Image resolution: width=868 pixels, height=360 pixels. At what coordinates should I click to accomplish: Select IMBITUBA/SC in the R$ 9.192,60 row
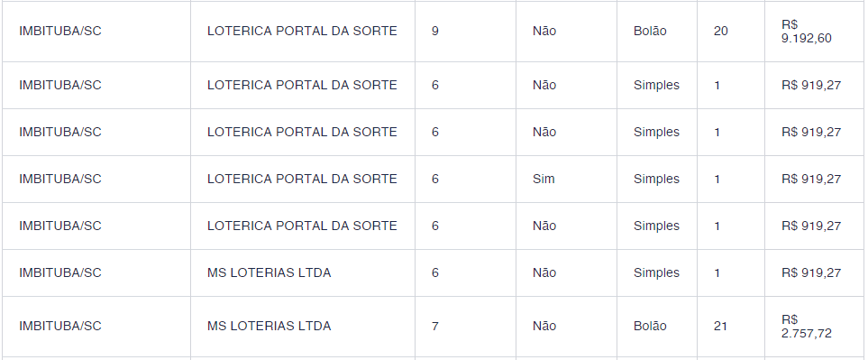[x=60, y=31]
